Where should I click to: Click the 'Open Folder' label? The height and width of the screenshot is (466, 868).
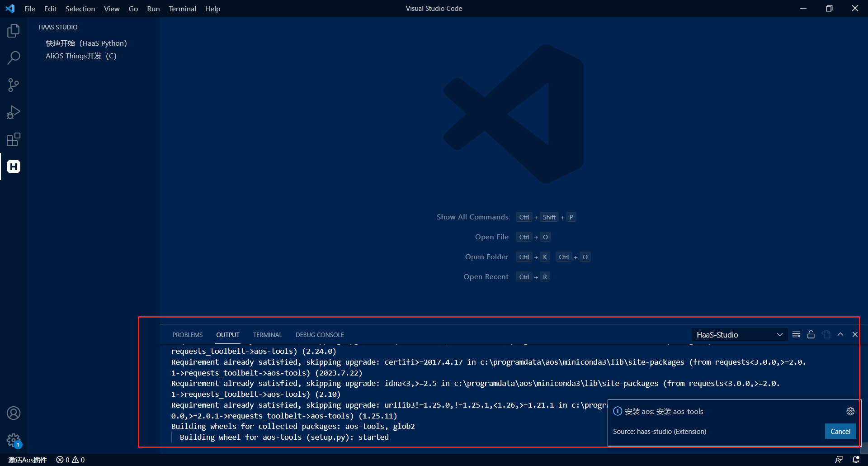[x=487, y=257]
